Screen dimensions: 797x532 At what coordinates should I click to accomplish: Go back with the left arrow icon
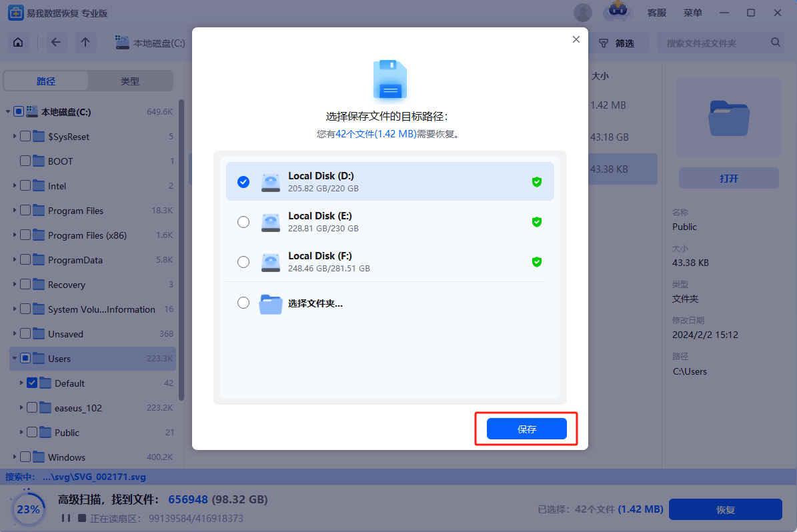point(55,43)
